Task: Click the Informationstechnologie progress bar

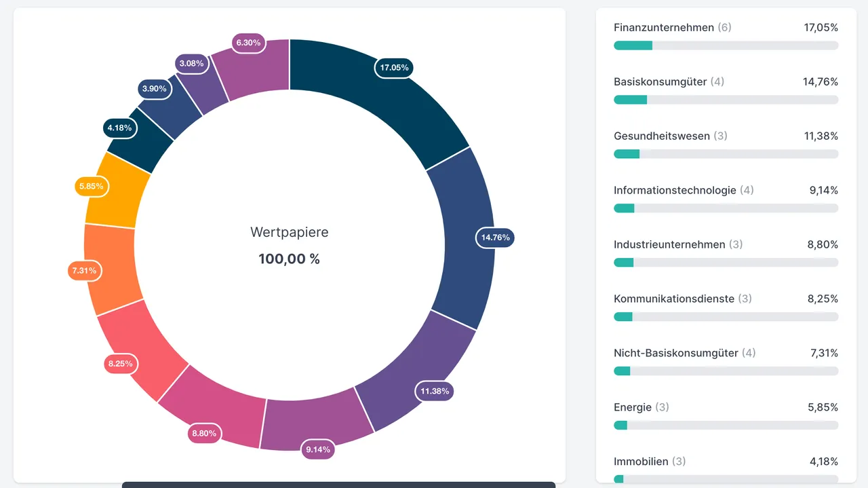Action: 726,208
